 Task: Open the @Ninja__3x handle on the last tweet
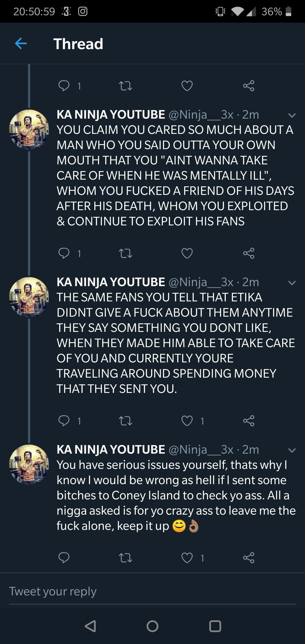(201, 449)
